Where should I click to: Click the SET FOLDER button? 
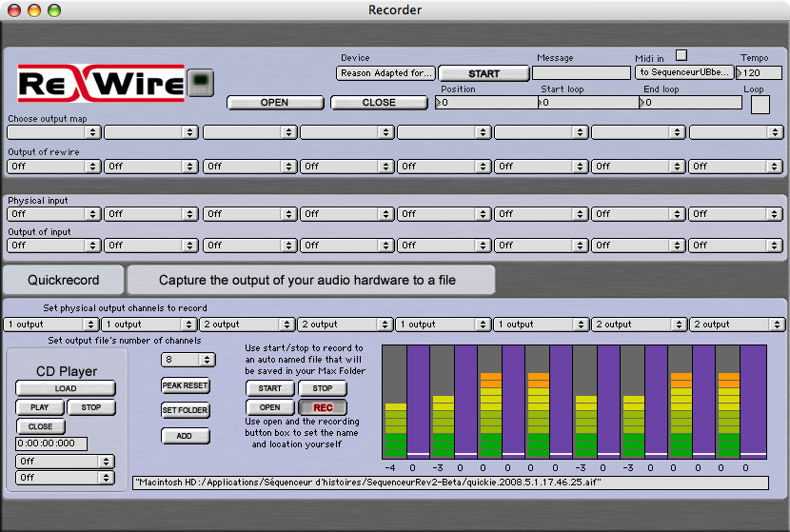click(x=186, y=410)
